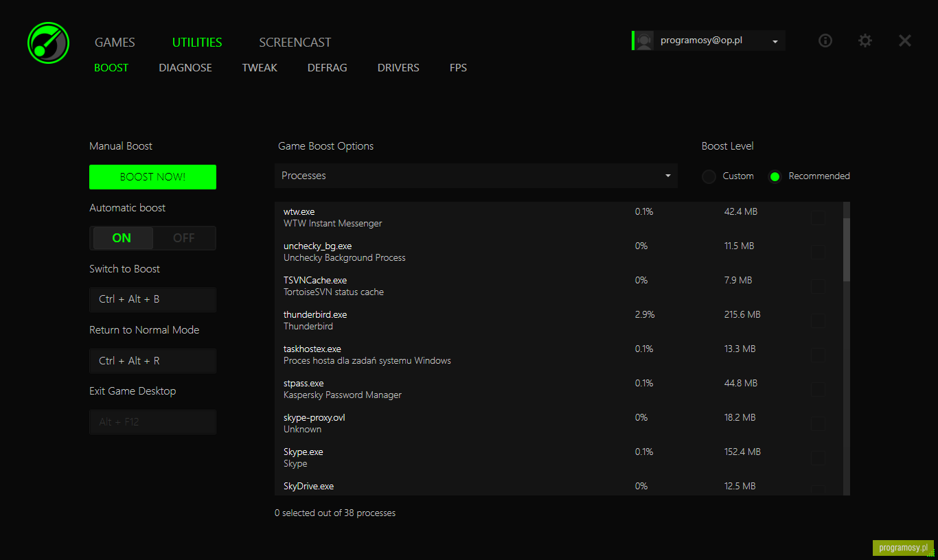Turn automatic boost OFF
The height and width of the screenshot is (560, 938).
(x=183, y=238)
